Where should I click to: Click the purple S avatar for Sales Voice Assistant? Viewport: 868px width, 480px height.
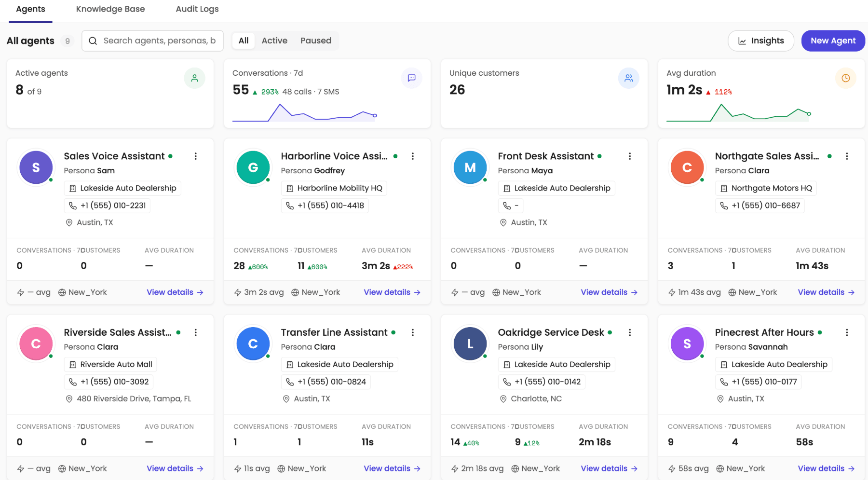pyautogui.click(x=36, y=167)
